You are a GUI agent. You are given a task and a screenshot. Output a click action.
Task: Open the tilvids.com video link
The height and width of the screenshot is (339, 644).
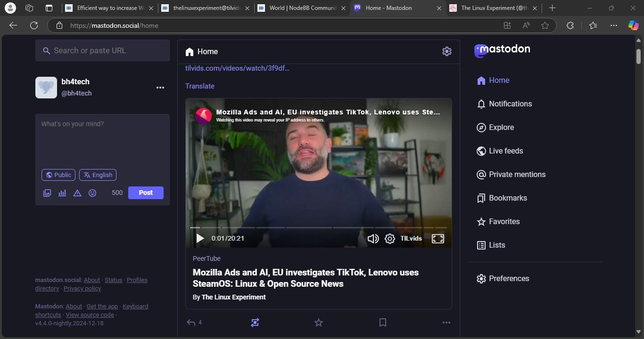237,68
